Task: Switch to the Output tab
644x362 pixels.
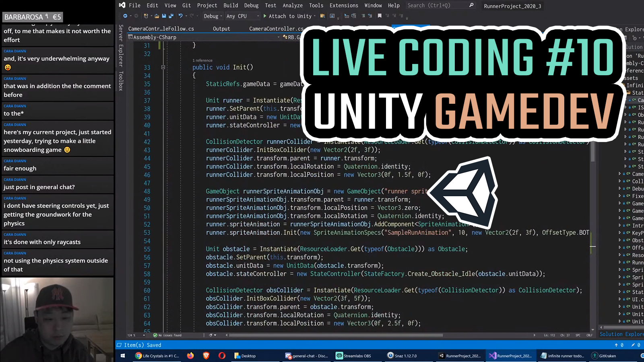Action: [221, 29]
